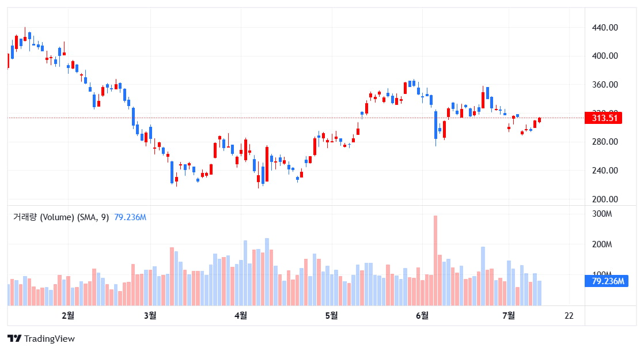Open the TradingView text link
This screenshot has width=644, height=351.
tap(50, 339)
